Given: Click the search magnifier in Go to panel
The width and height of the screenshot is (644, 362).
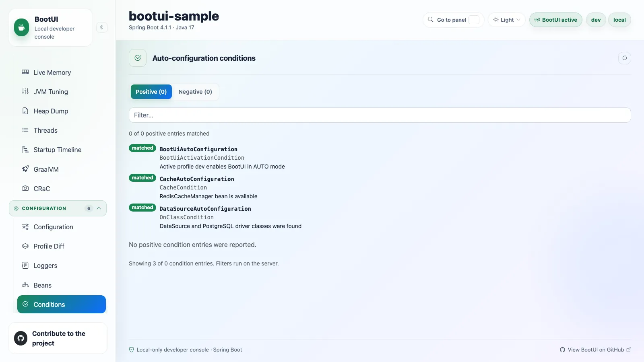Looking at the screenshot, I should (431, 20).
